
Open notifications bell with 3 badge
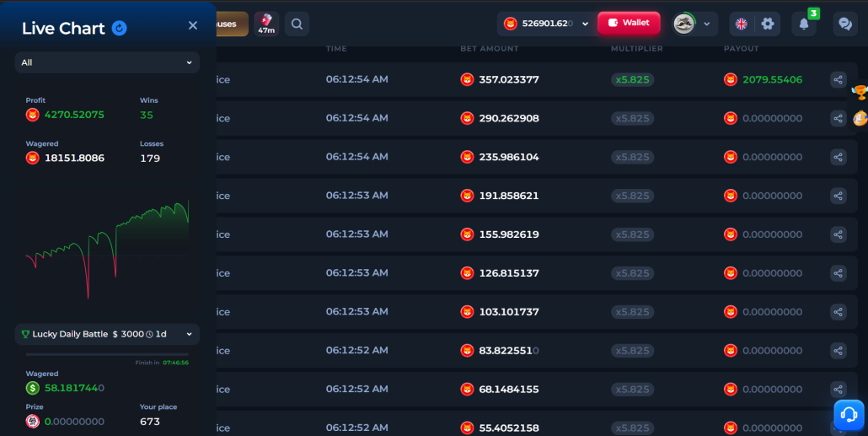pyautogui.click(x=804, y=24)
